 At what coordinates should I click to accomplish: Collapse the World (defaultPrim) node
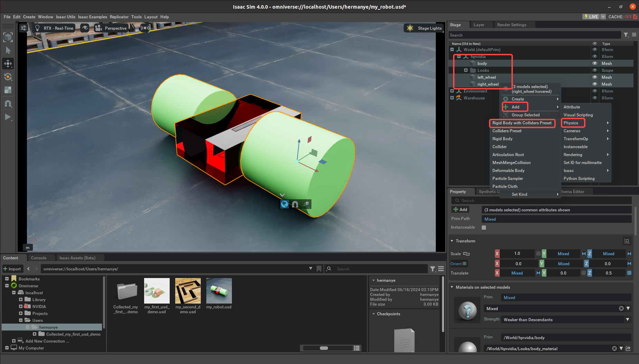pos(452,50)
